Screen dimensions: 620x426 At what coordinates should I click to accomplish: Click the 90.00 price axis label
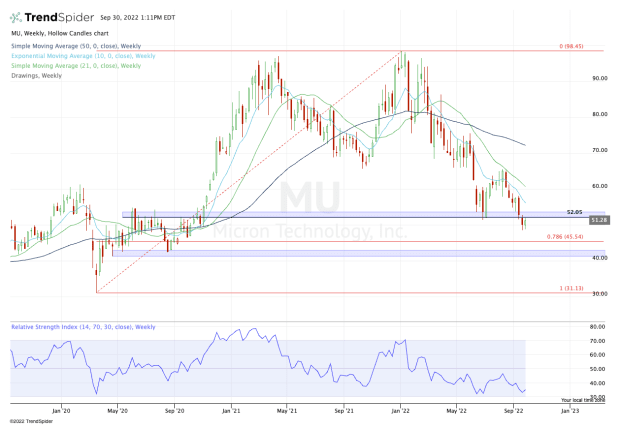pos(600,78)
